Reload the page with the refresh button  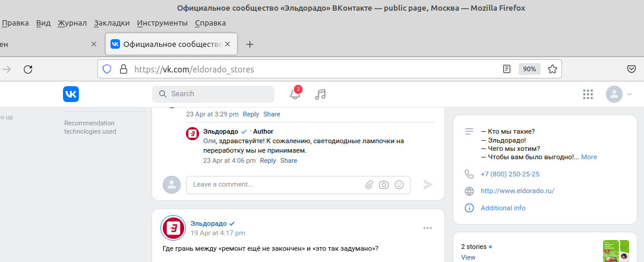point(28,70)
